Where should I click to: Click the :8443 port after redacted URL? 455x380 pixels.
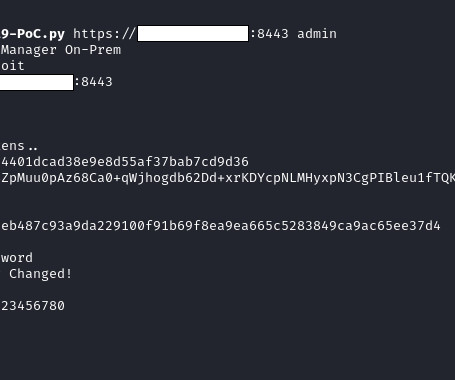tap(269, 34)
